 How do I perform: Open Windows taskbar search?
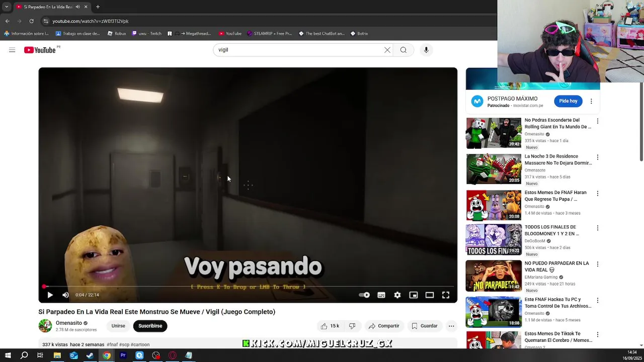coord(24,355)
